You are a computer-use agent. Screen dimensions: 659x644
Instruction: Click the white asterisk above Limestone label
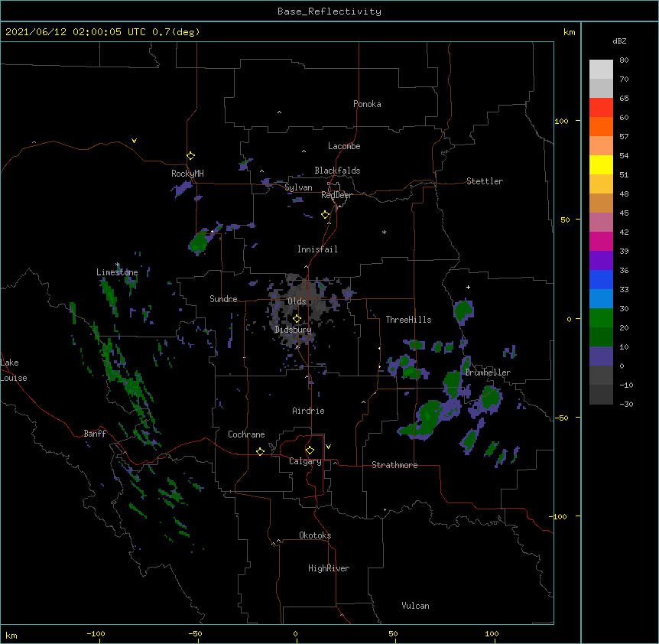118,265
